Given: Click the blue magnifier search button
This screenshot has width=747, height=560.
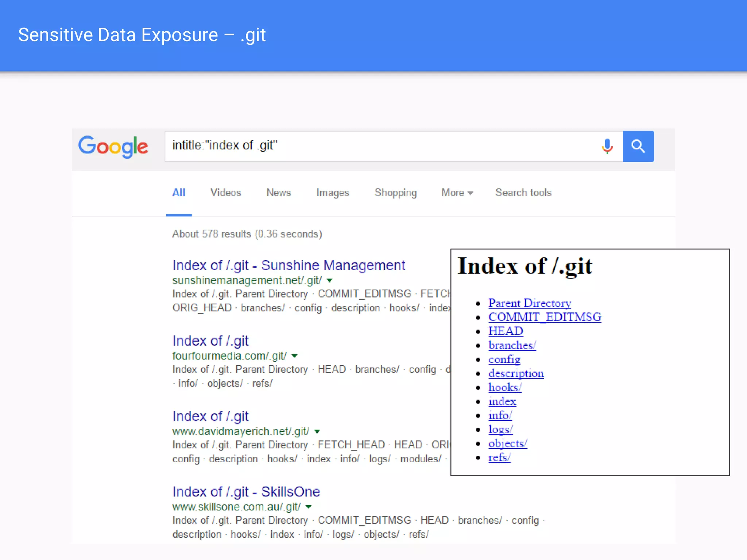Looking at the screenshot, I should [638, 146].
